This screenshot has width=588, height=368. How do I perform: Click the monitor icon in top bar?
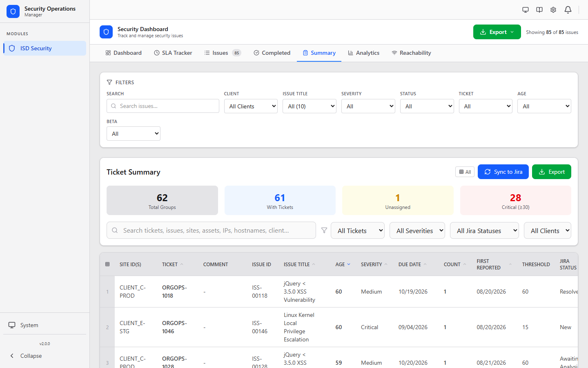pos(526,10)
